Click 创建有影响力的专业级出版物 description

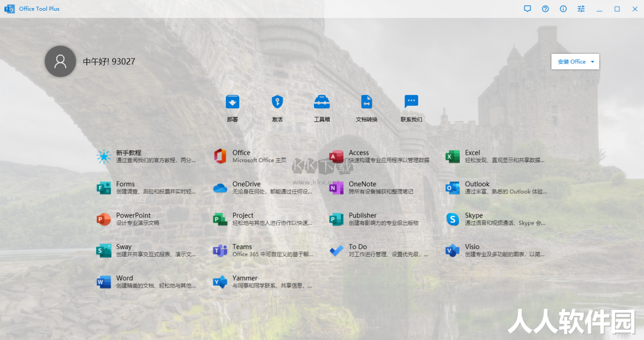[384, 223]
